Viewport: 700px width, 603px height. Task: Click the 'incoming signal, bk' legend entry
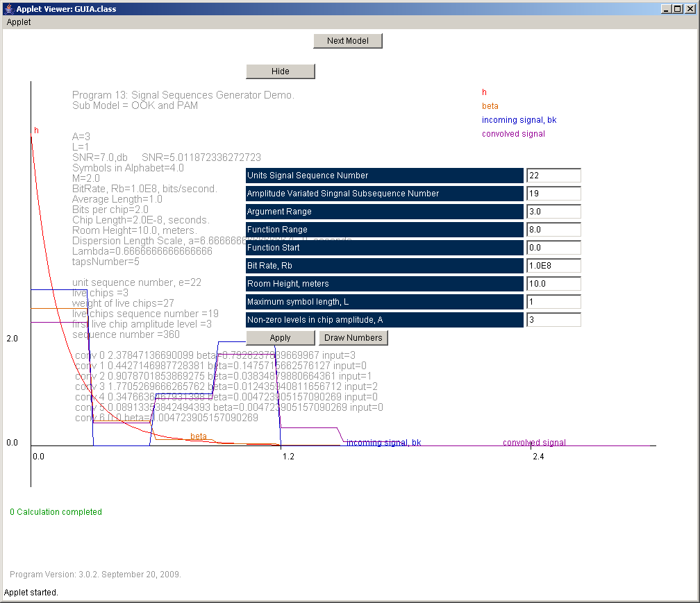[x=519, y=120]
